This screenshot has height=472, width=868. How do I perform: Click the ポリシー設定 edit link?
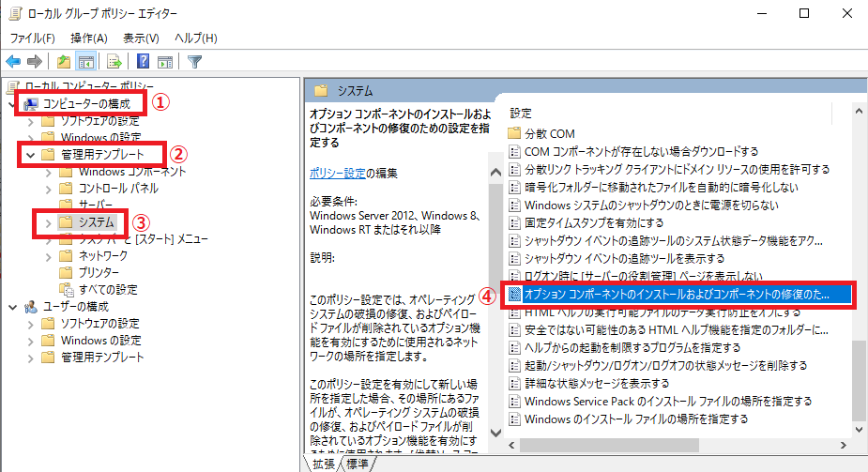[x=337, y=173]
